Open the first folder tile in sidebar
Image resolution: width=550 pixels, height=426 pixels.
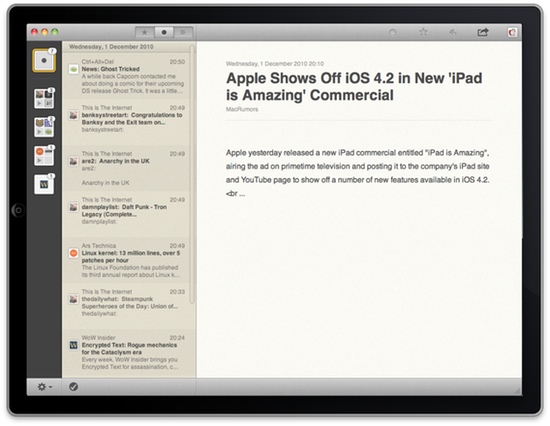[x=44, y=98]
